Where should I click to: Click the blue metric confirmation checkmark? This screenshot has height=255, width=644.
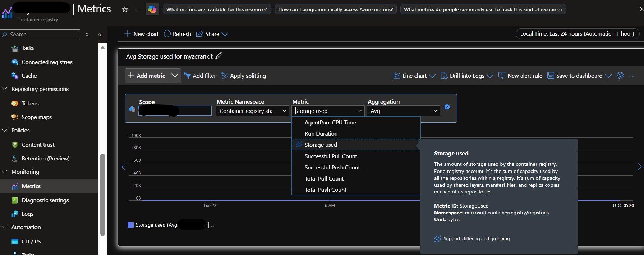pos(447,107)
